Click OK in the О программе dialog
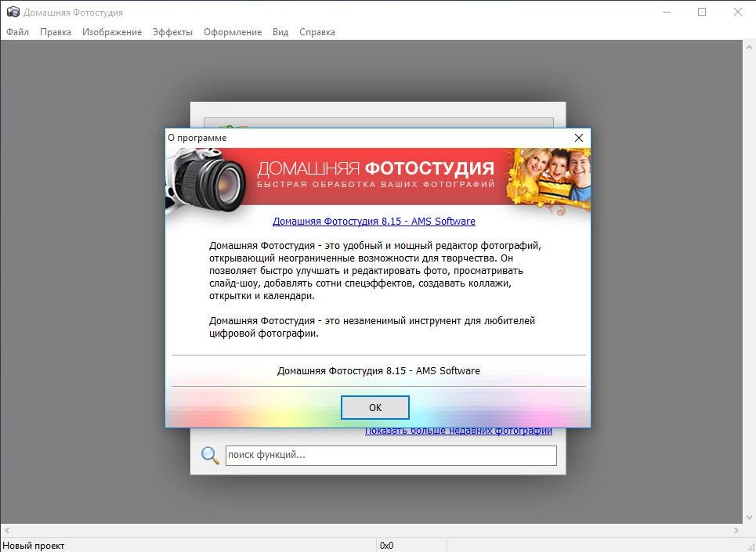The height and width of the screenshot is (552, 756). tap(375, 407)
